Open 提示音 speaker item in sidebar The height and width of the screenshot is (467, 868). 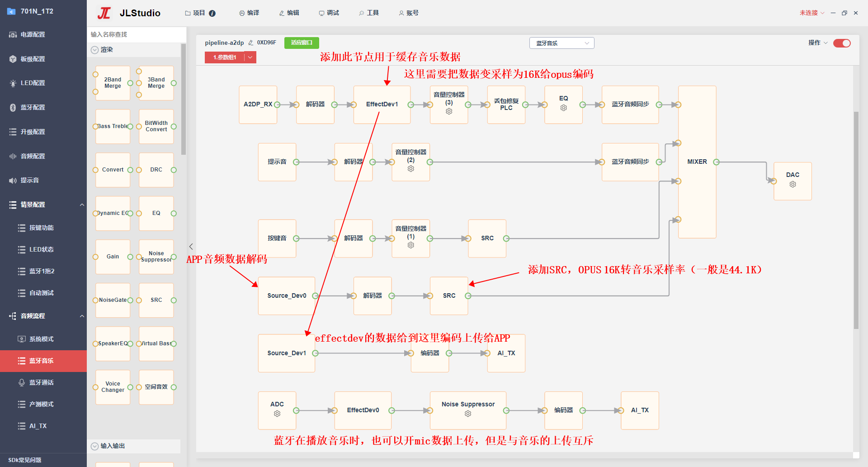click(x=43, y=181)
